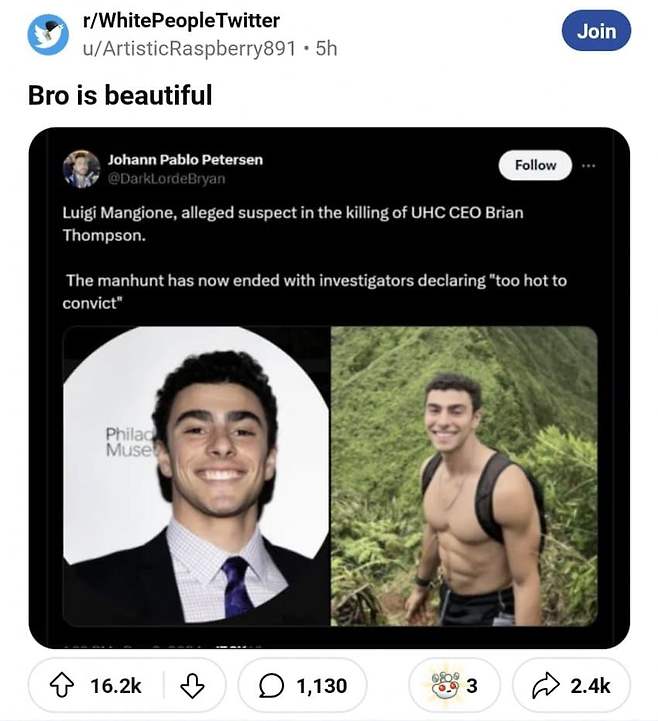Click the tweet author's profile avatar
This screenshot has height=721, width=658.
(x=81, y=169)
